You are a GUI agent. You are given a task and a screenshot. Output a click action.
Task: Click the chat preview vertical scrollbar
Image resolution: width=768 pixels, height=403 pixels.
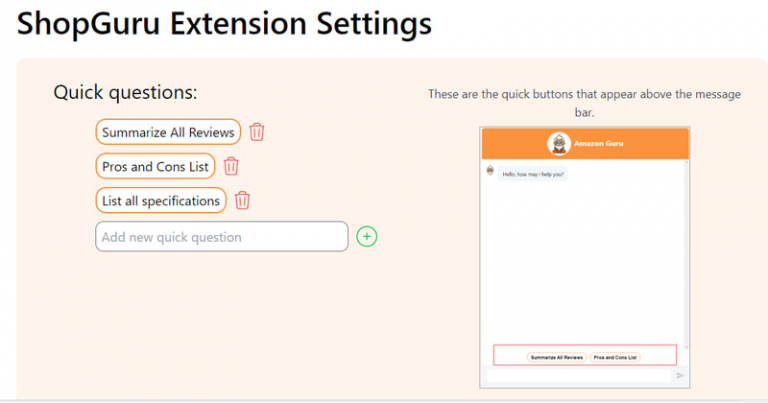coord(686,250)
